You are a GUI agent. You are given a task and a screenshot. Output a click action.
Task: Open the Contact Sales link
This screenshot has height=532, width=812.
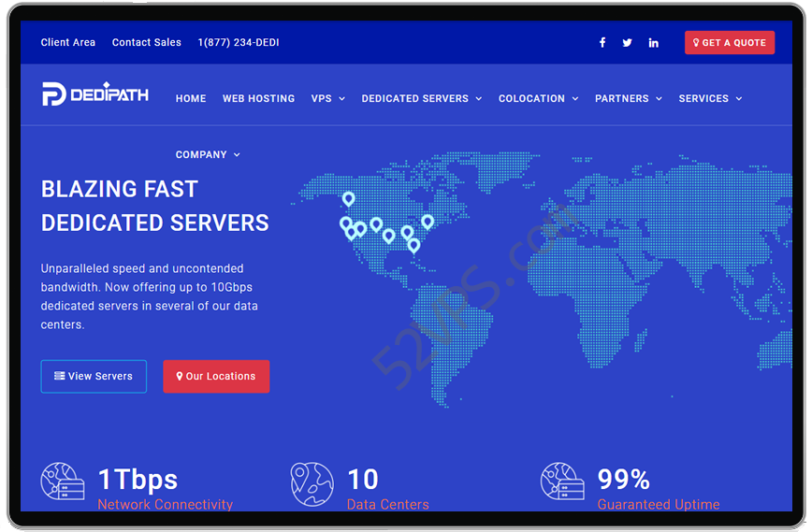(x=147, y=42)
